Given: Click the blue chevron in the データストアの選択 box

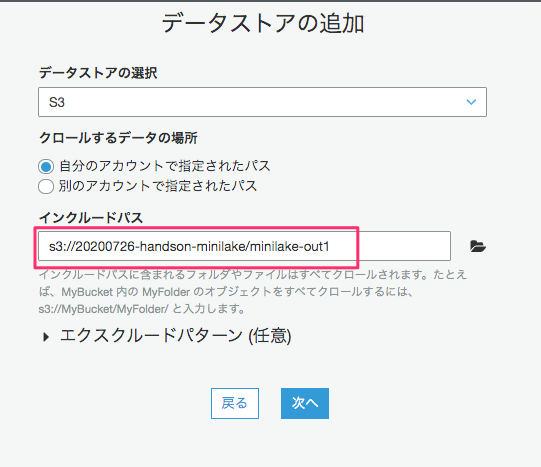Looking at the screenshot, I should tap(471, 102).
